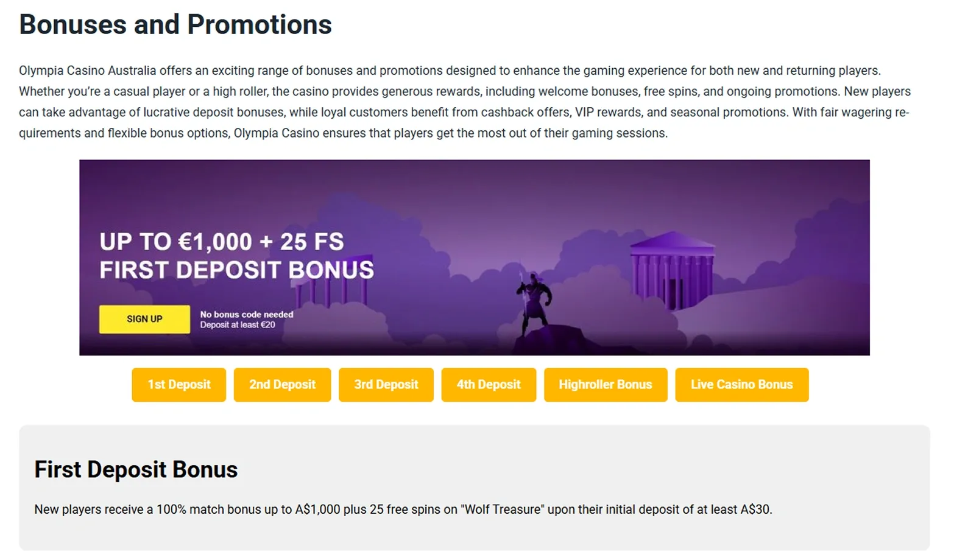Click the yellow SIGN UP button
This screenshot has height=560, width=954.
144,319
